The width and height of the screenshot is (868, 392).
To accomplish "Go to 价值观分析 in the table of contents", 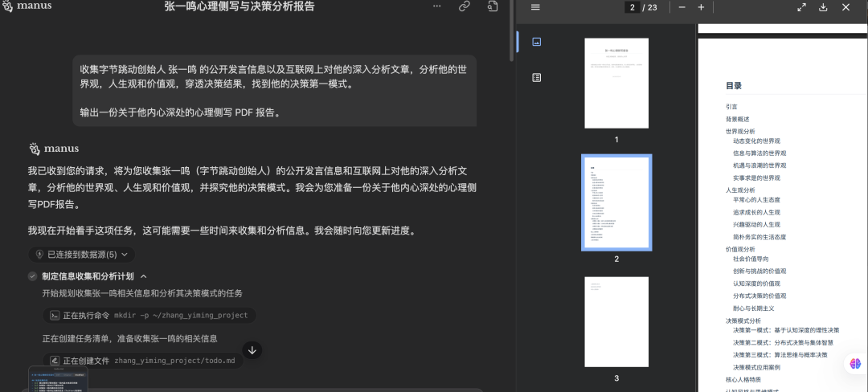I will coord(740,249).
